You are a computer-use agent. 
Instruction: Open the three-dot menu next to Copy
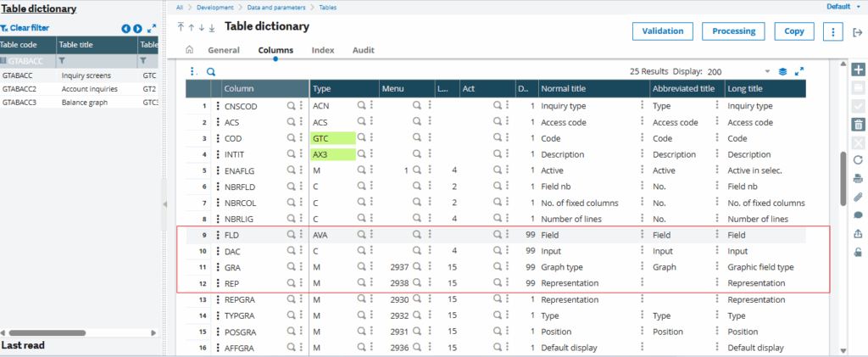(833, 31)
